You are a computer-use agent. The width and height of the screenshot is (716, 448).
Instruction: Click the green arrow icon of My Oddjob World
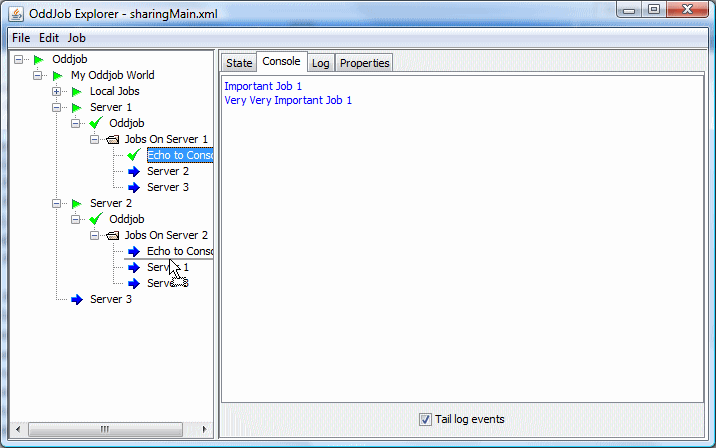[x=57, y=75]
